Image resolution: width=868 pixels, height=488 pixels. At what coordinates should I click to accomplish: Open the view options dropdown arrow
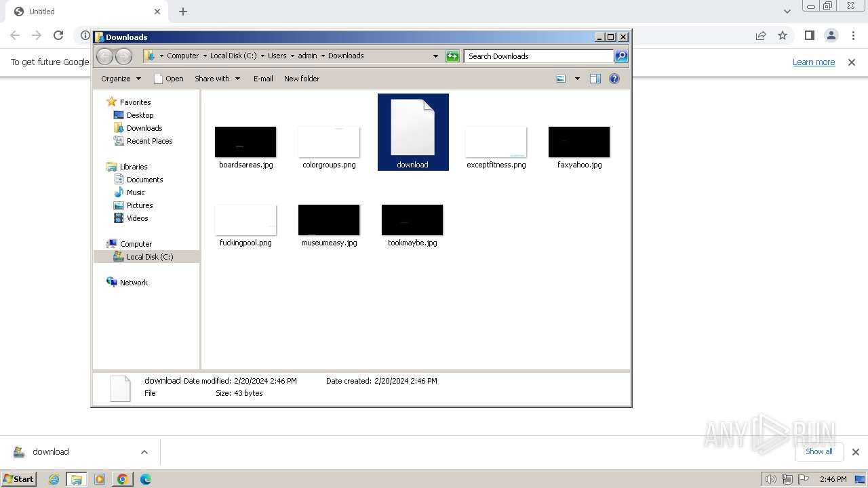tap(577, 79)
